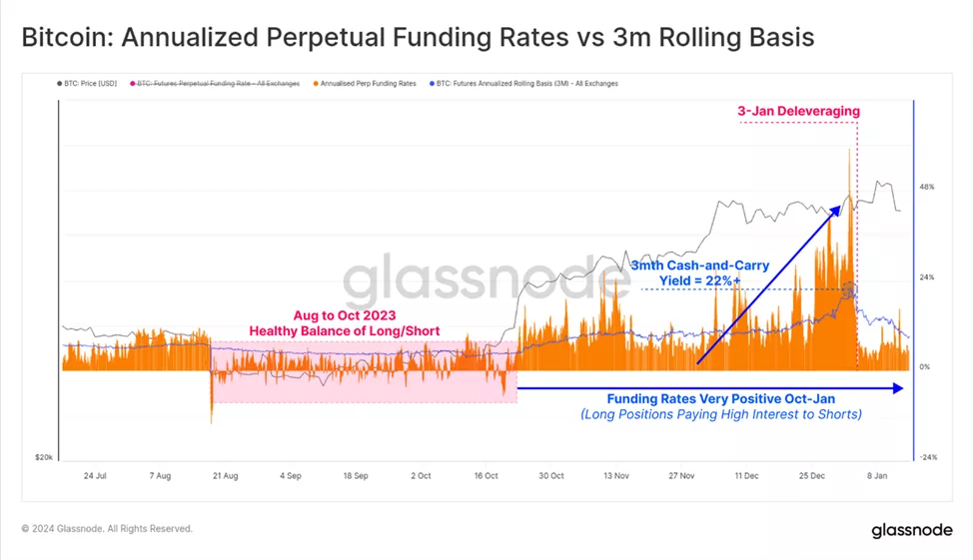This screenshot has height=560, width=973.
Task: Toggle the BTC: Price [USD] series
Action: click(x=90, y=84)
